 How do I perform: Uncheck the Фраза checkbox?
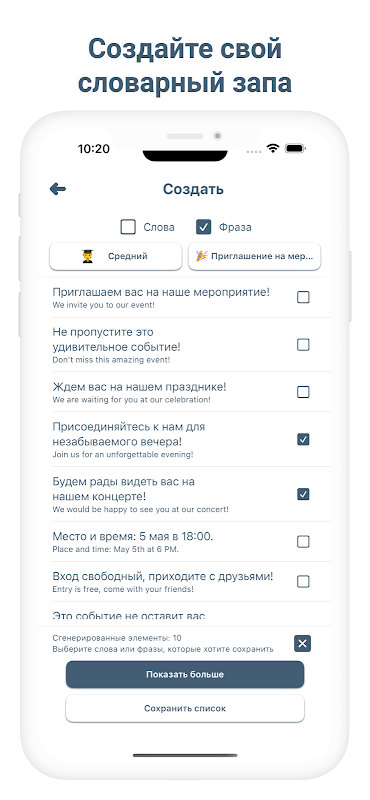(x=204, y=227)
